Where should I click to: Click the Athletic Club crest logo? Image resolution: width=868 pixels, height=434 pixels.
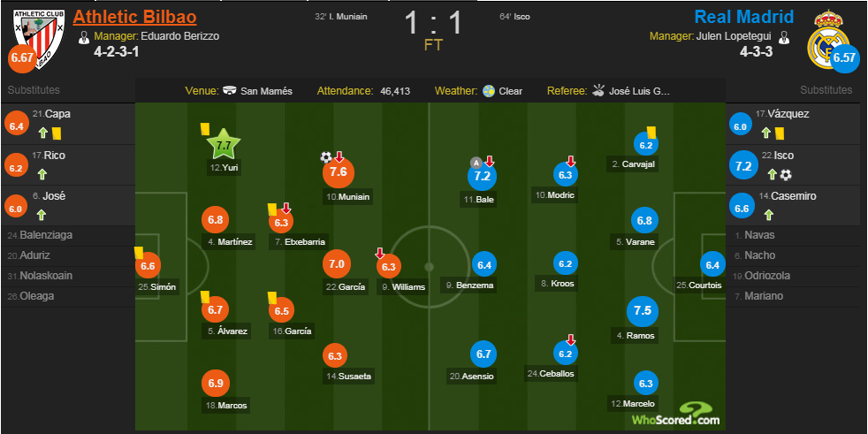point(38,38)
